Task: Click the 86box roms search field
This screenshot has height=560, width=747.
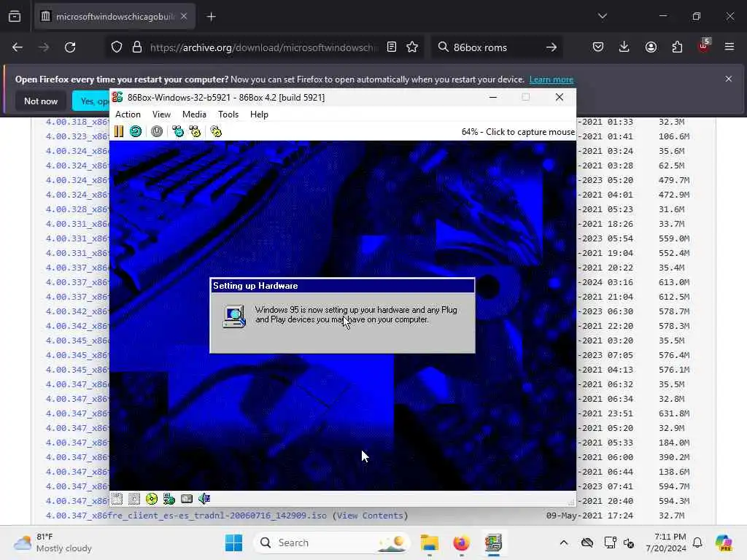Action: pos(495,47)
